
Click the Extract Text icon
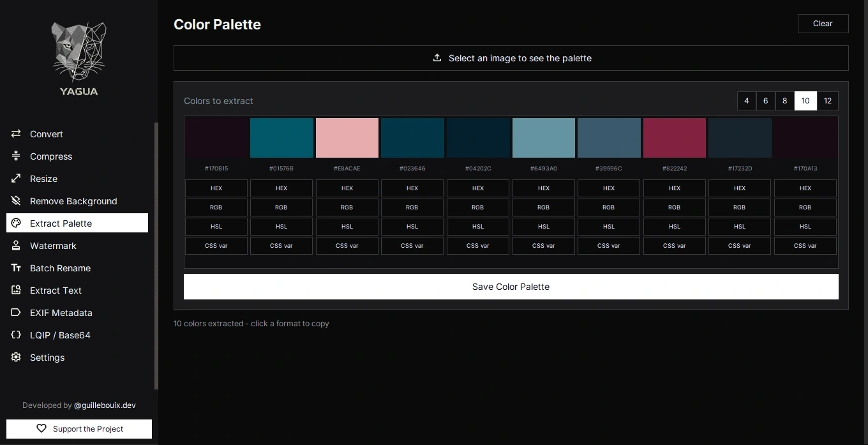pos(16,290)
